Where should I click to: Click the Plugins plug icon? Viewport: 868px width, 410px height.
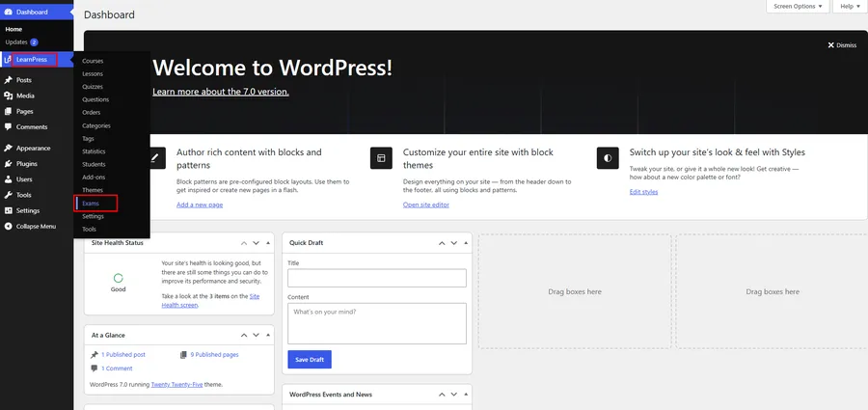click(x=9, y=163)
